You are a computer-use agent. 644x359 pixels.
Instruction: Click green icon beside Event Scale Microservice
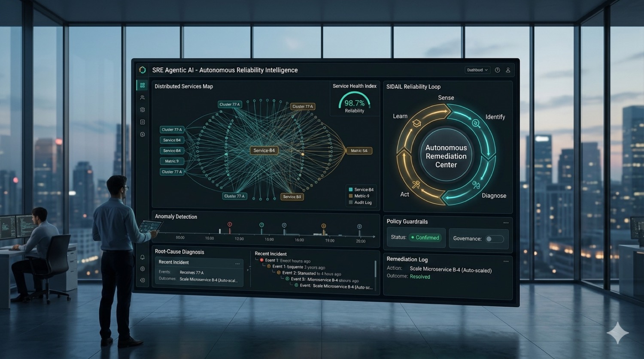pos(296,285)
